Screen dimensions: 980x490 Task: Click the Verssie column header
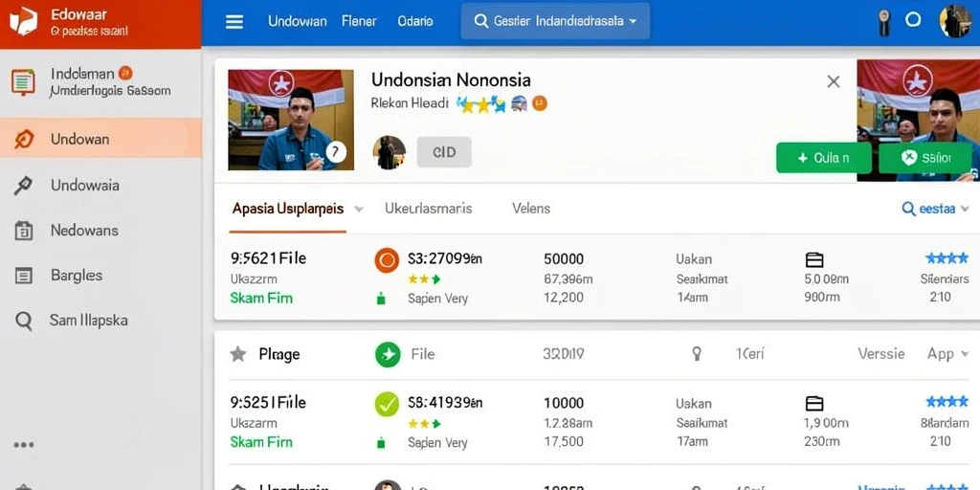point(881,354)
